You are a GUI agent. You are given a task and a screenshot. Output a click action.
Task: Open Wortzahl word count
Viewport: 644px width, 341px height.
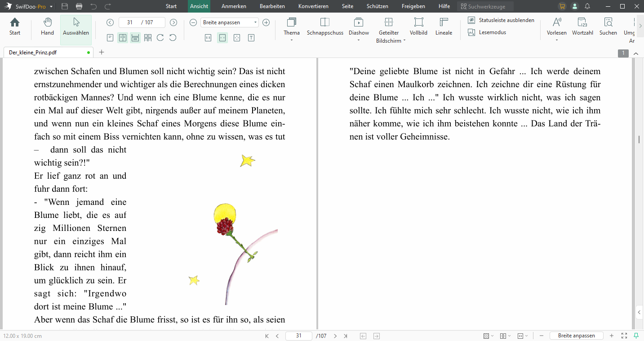click(x=582, y=27)
